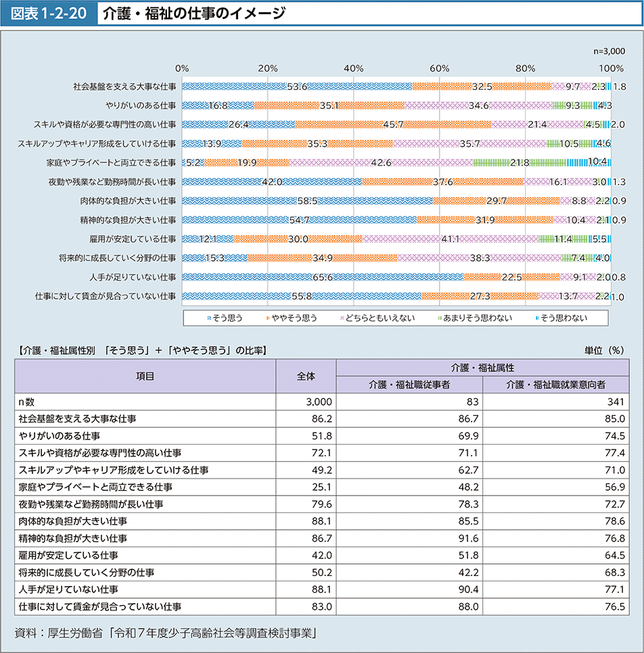The width and height of the screenshot is (644, 653).
Task: Click the table cell 64.5
Action: 615,556
